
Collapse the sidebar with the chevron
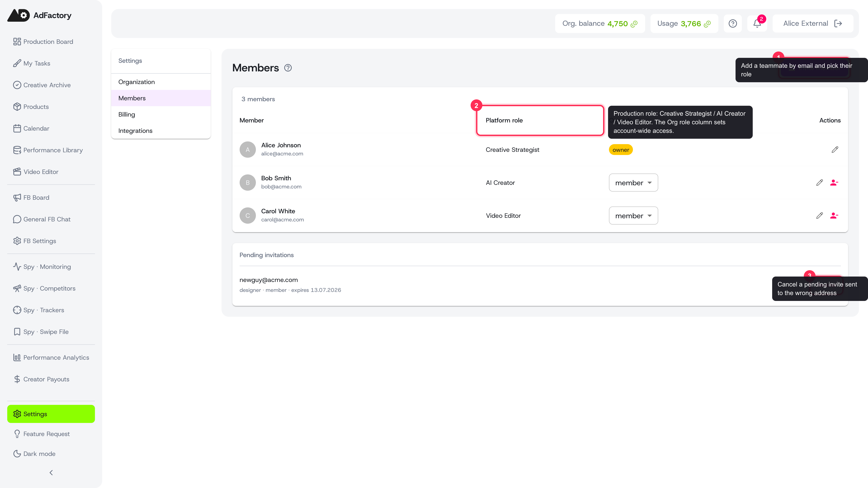click(x=51, y=473)
